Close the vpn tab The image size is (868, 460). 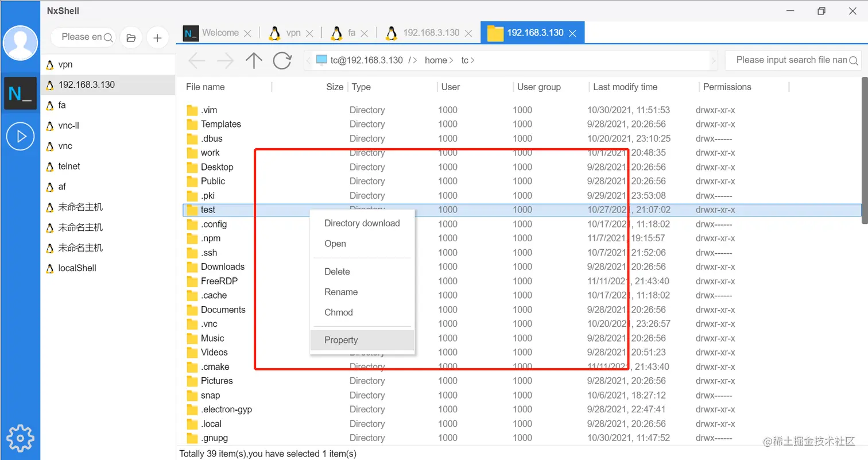tap(310, 33)
